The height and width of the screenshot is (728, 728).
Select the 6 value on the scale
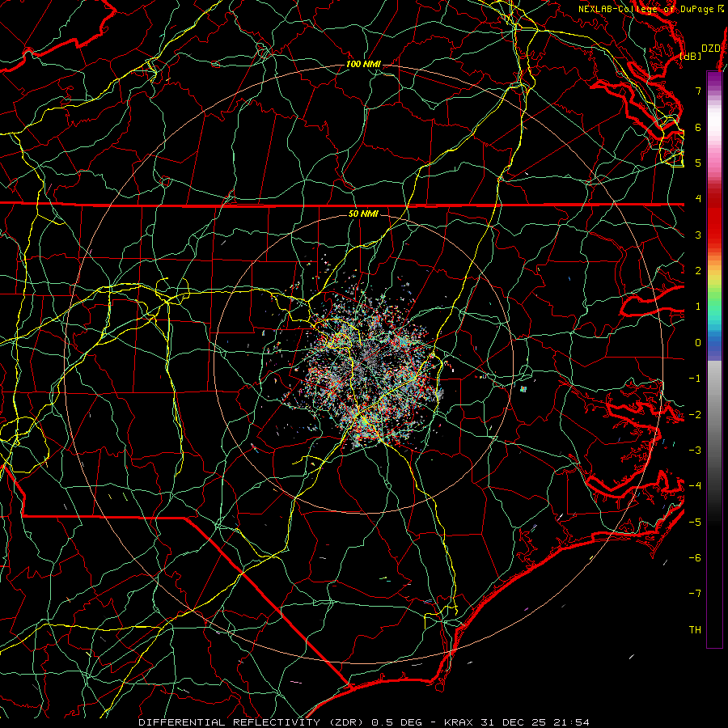[698, 127]
